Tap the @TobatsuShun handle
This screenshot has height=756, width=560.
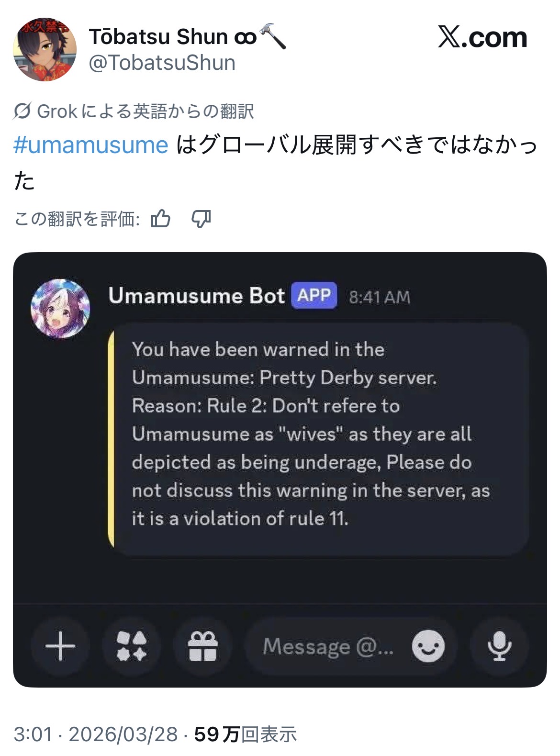pyautogui.click(x=162, y=63)
